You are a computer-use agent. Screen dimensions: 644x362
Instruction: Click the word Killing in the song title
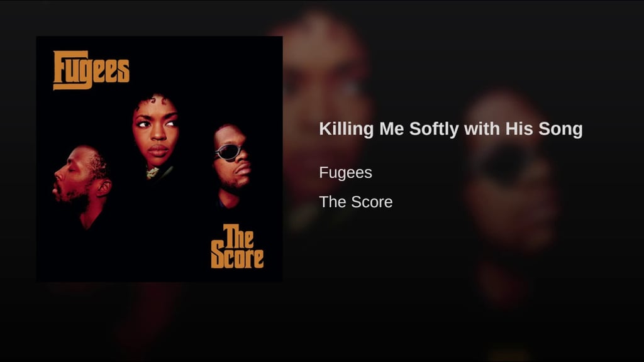click(347, 129)
